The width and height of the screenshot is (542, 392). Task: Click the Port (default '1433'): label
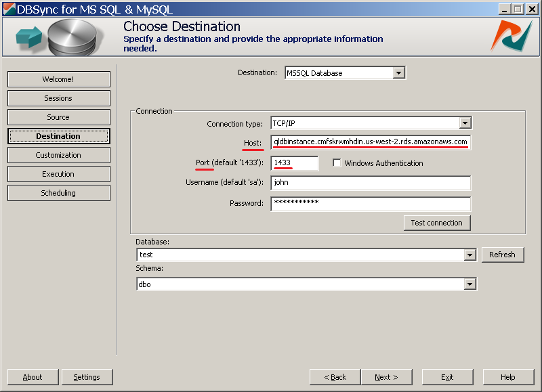click(230, 162)
